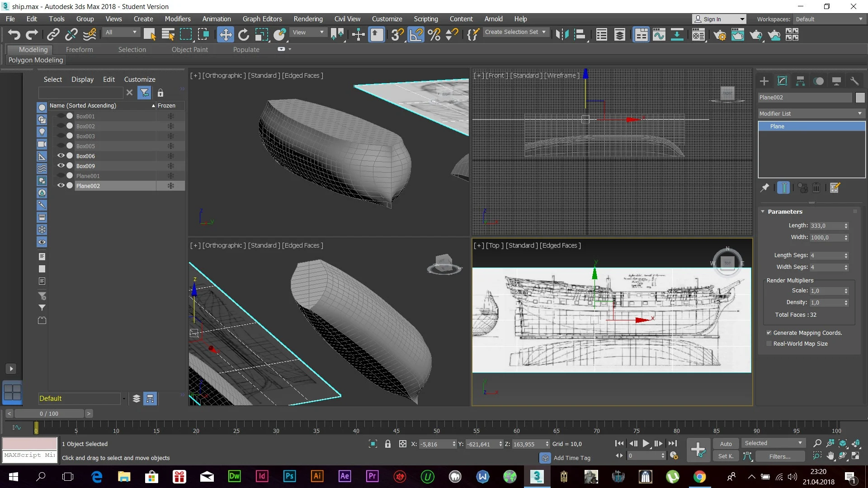Toggle the 3D Snaps icon
Viewport: 868px width, 488px height.
(x=397, y=35)
